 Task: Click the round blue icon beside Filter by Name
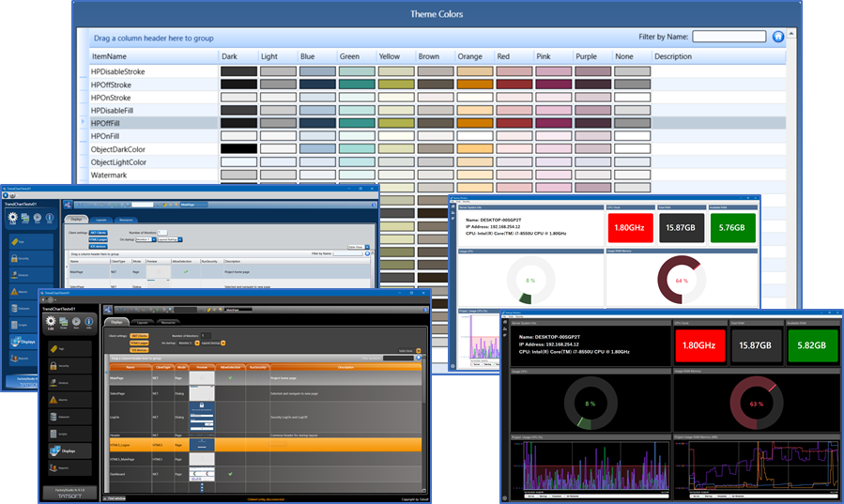777,37
